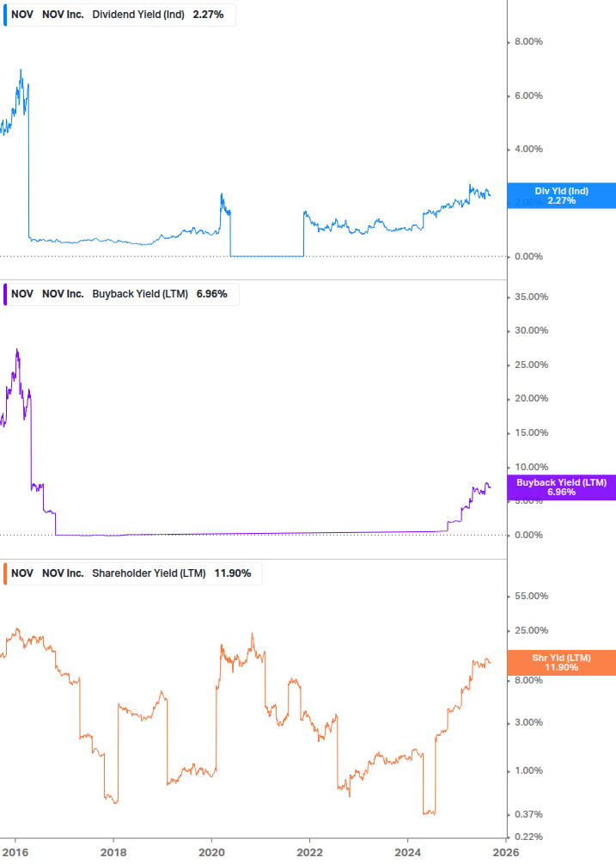The height and width of the screenshot is (864, 616).
Task: Click the NOV Shareholder Yield (LTM) legend label
Action: [x=132, y=573]
